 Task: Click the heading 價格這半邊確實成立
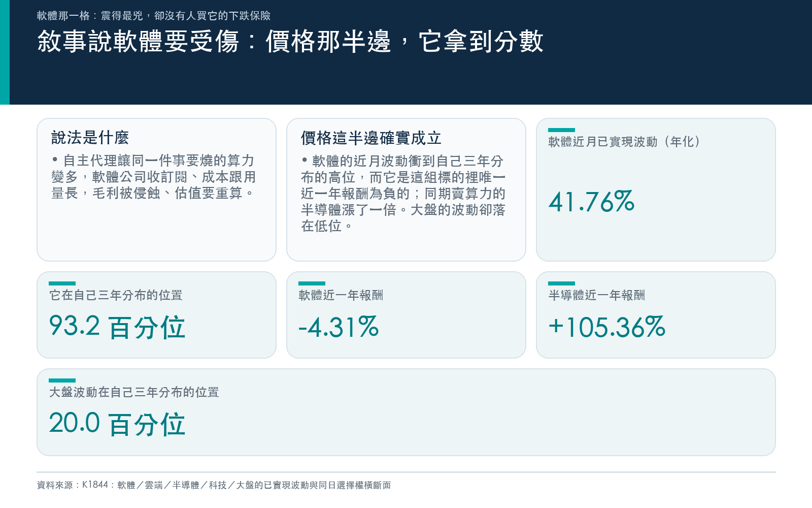(x=371, y=138)
